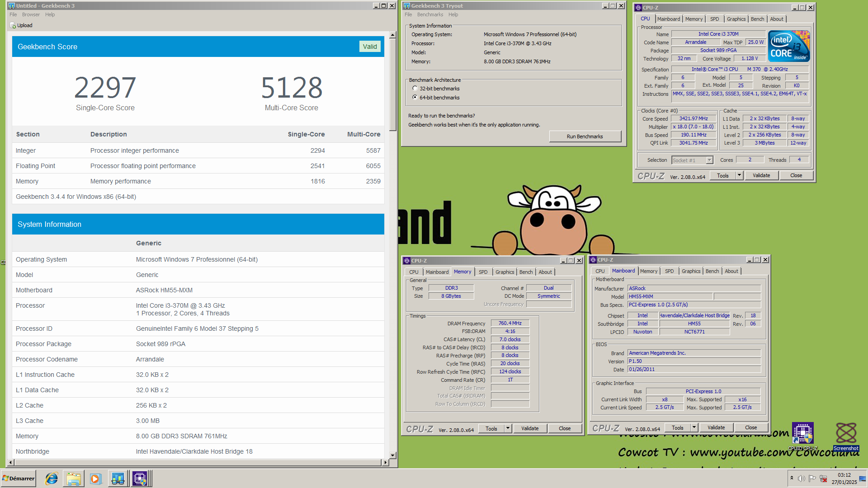Open Help menu in Geekbench 3 Tryout window

tap(453, 15)
